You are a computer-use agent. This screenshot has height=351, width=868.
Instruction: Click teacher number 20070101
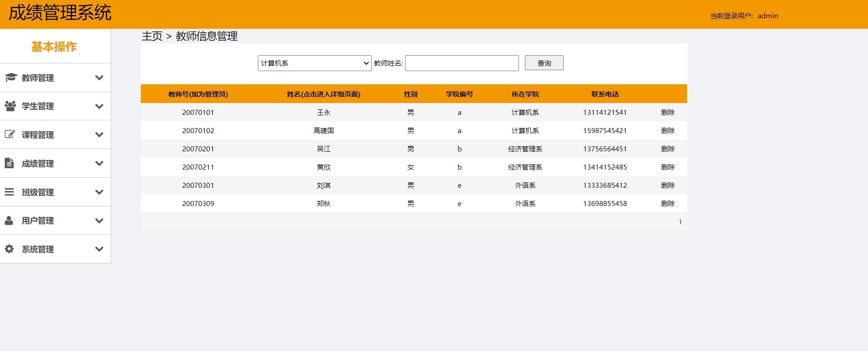[198, 112]
